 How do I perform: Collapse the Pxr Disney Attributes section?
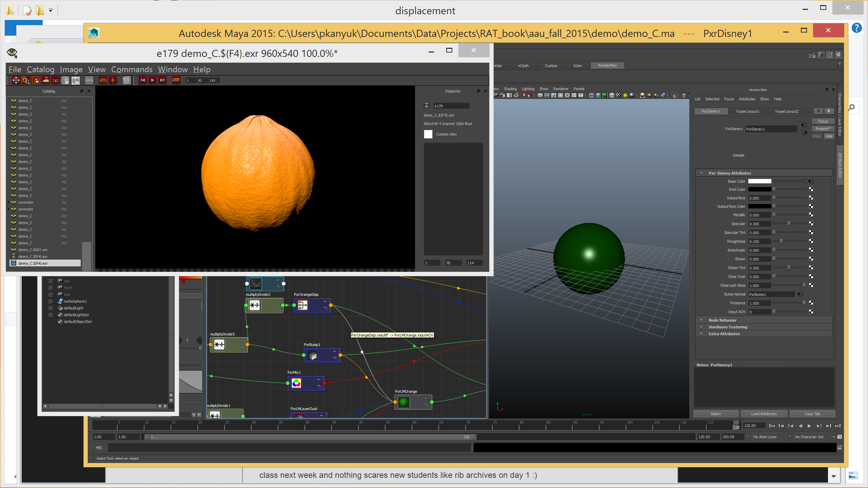coord(701,173)
